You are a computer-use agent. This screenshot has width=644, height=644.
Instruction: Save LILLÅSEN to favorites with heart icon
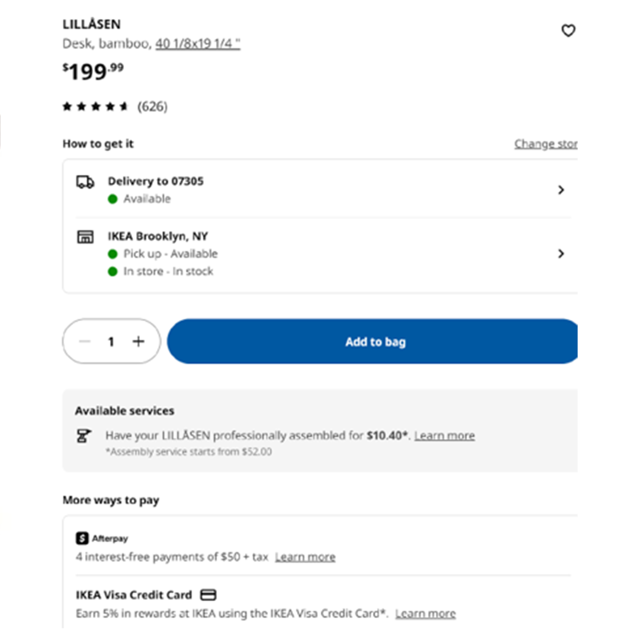click(x=568, y=30)
